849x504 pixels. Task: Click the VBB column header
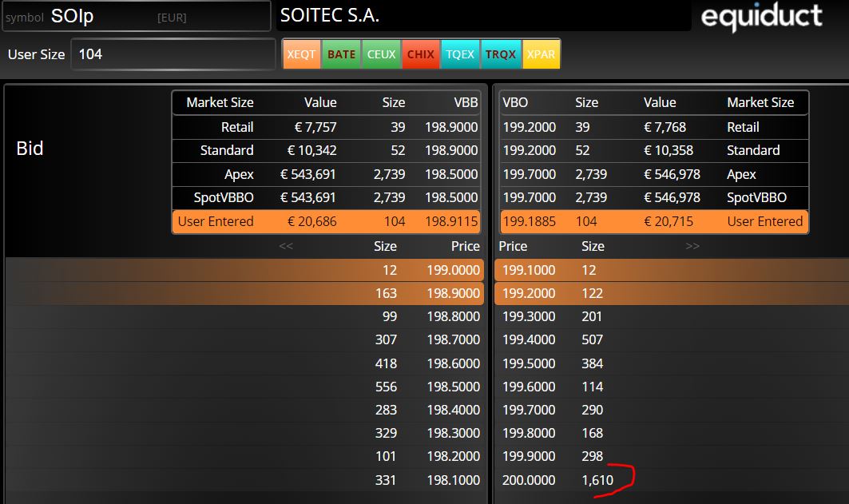[x=466, y=102]
